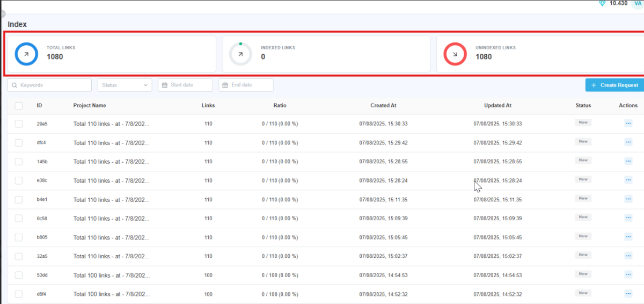Click the 10.430 credits balance
Image resolution: width=644 pixels, height=304 pixels.
[618, 3]
